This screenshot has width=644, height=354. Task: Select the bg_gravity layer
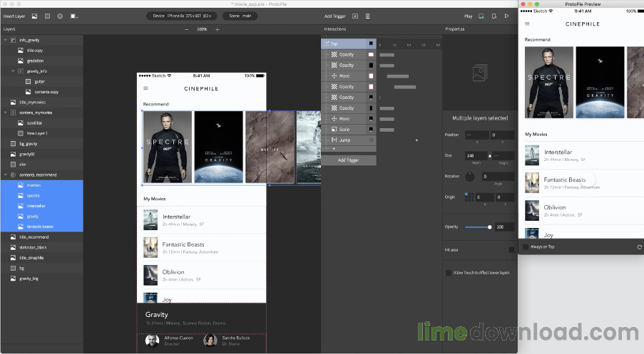point(41,144)
